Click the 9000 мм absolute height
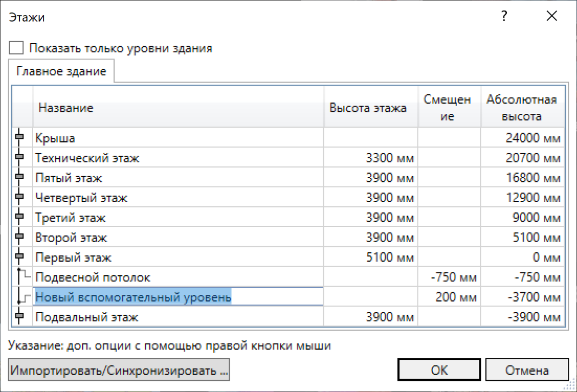Image resolution: width=577 pixels, height=392 pixels. [x=522, y=218]
